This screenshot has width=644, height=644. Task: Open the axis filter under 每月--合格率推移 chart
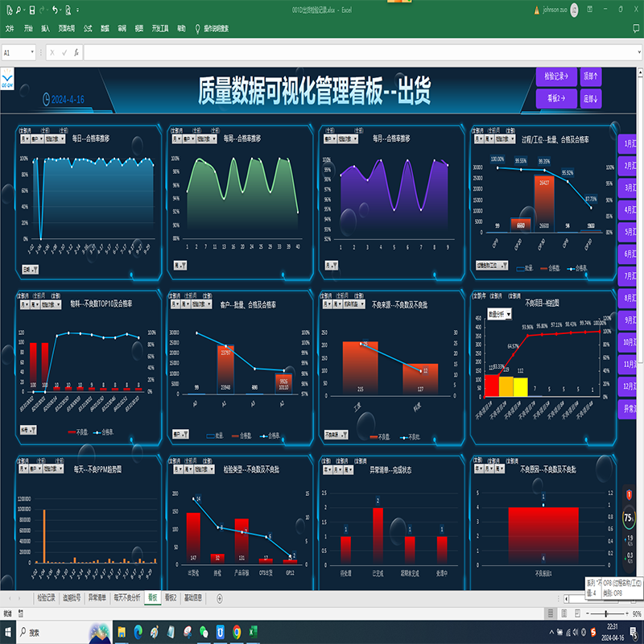coord(332,266)
